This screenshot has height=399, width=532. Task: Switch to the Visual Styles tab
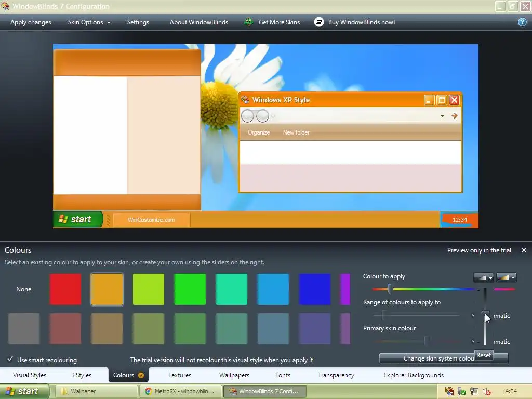point(30,375)
